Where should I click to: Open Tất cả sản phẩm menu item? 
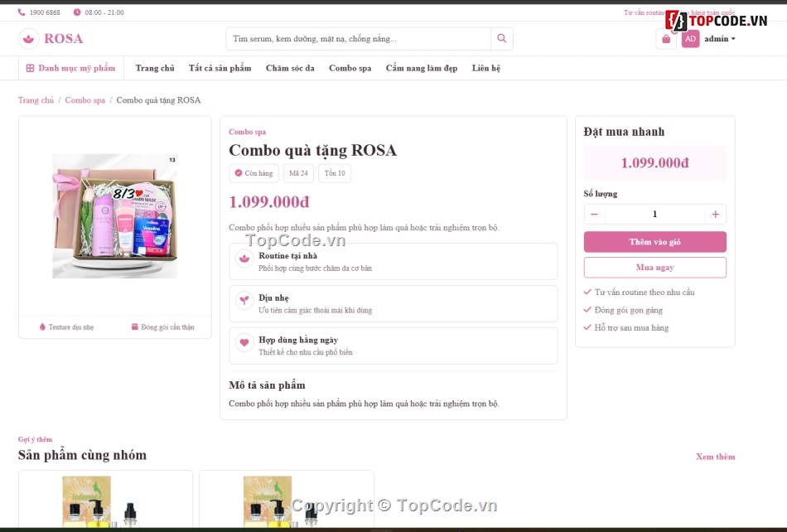[x=220, y=68]
